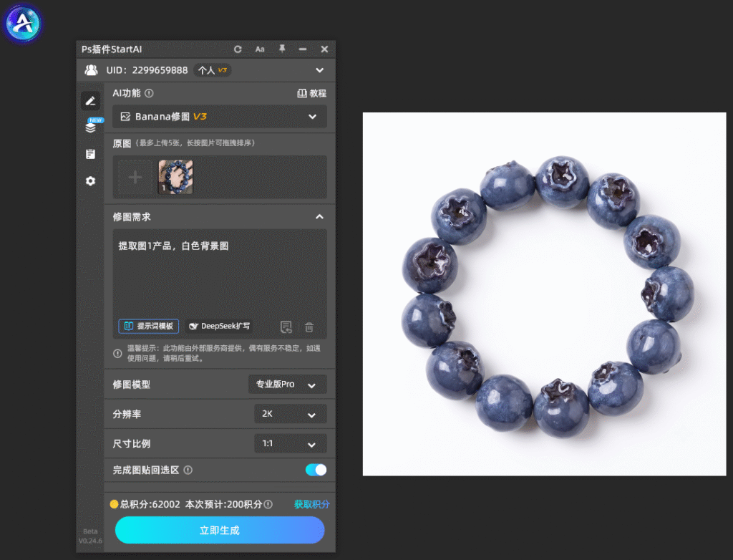The image size is (733, 560).
Task: Open the 分辨率 2K dropdown
Action: 291,414
